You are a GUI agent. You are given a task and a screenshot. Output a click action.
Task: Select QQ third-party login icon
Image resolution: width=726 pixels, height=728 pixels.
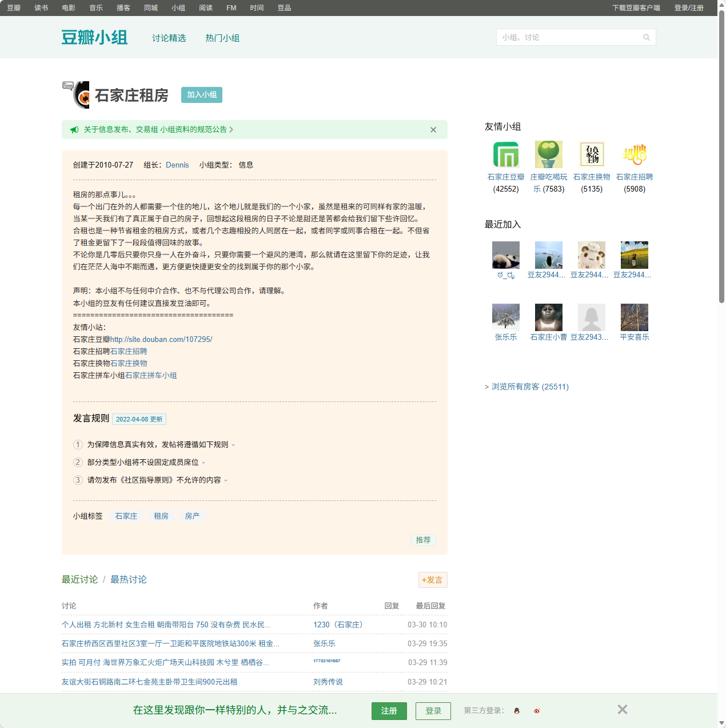point(516,711)
